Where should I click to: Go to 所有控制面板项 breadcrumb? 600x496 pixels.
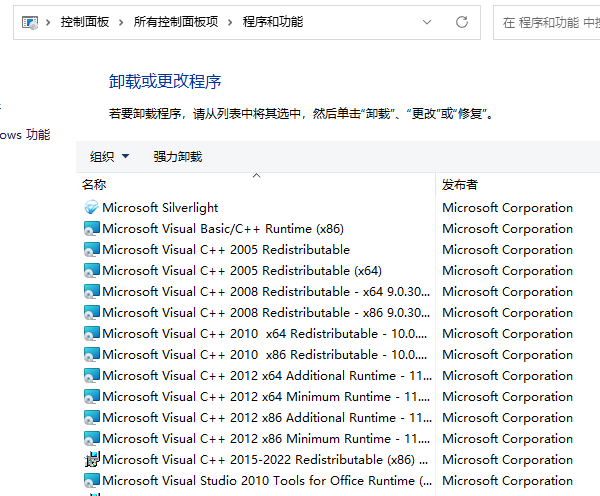[176, 22]
